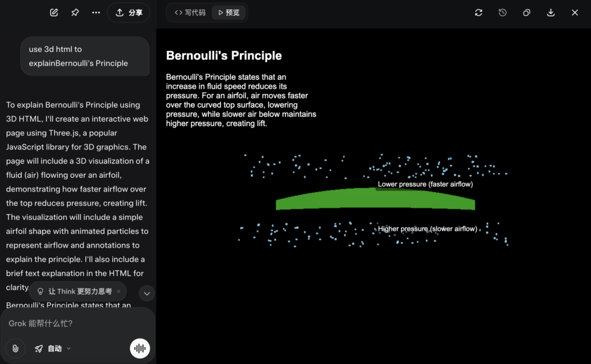
Task: Copy the code with the duplicate icon
Action: (527, 12)
